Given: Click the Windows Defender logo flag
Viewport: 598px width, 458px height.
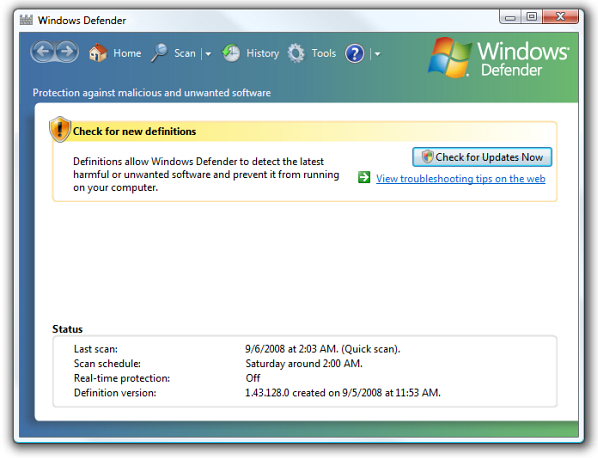Looking at the screenshot, I should pyautogui.click(x=450, y=57).
